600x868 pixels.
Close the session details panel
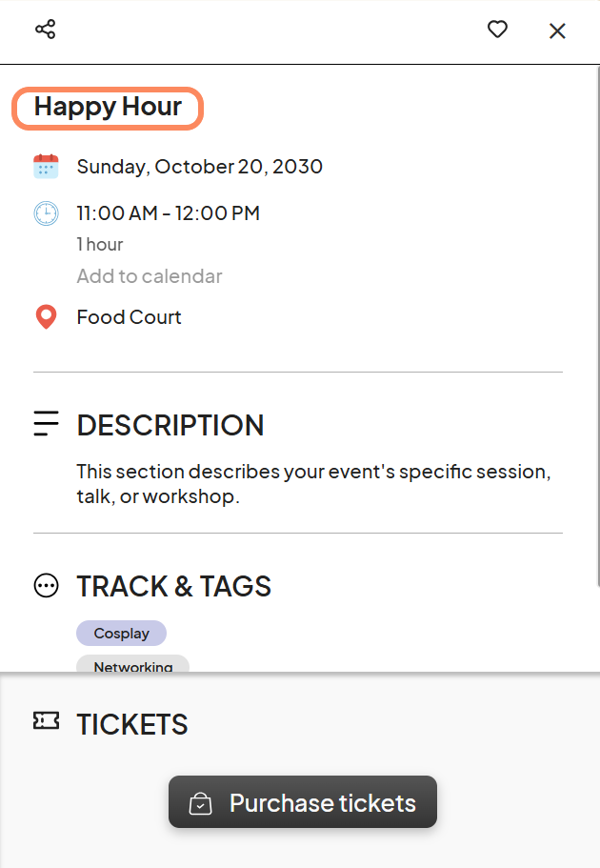click(557, 31)
